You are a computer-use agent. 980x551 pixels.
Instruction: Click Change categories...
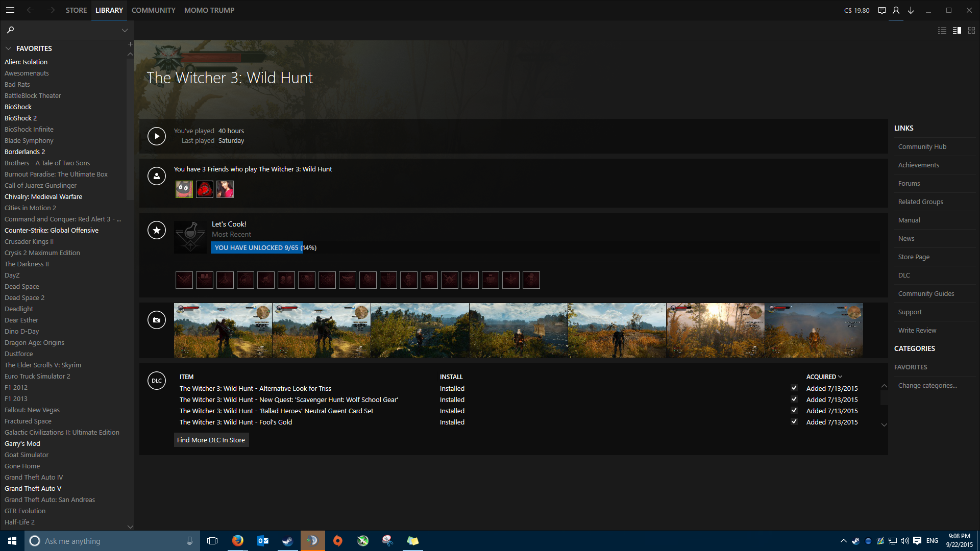(927, 385)
